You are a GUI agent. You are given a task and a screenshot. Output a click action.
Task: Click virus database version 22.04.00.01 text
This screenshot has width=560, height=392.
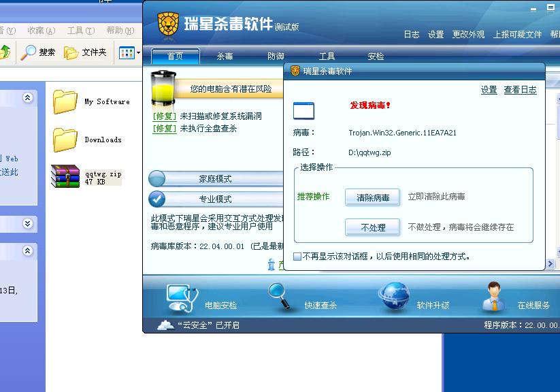pyautogui.click(x=221, y=246)
